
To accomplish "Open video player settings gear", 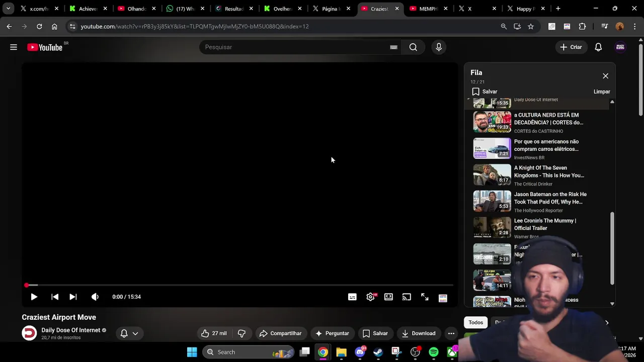I will pyautogui.click(x=371, y=297).
